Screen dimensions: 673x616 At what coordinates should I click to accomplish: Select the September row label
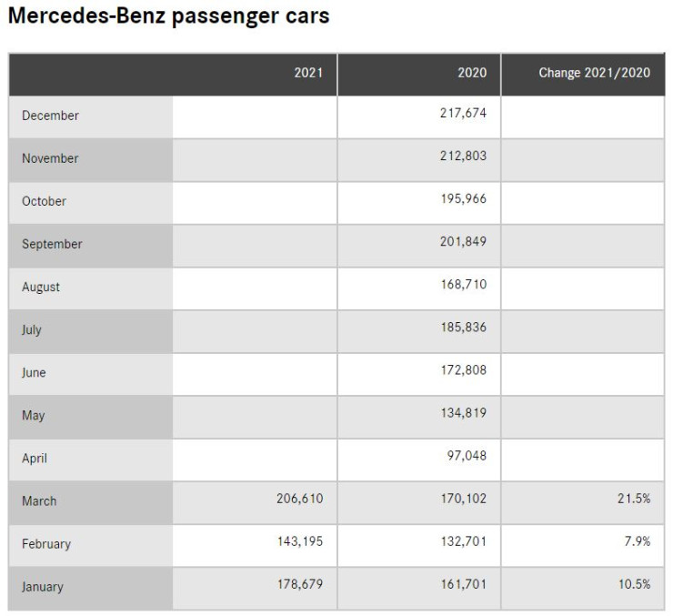point(52,244)
